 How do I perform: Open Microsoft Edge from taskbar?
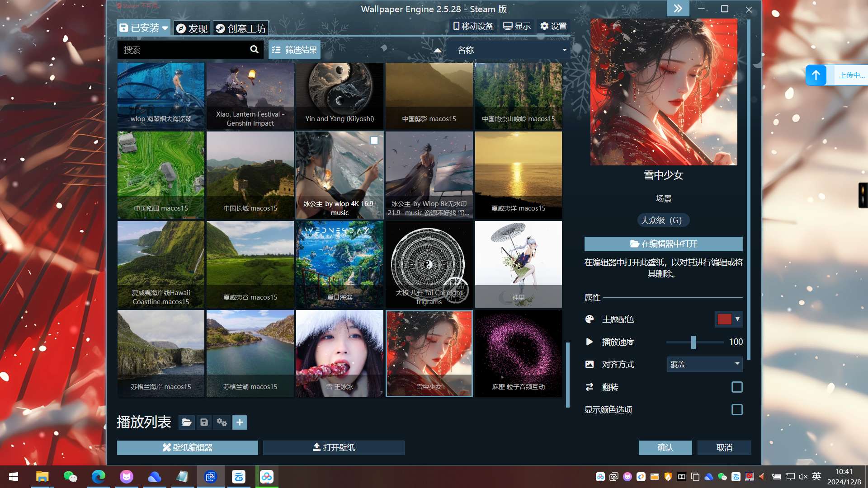pyautogui.click(x=98, y=477)
